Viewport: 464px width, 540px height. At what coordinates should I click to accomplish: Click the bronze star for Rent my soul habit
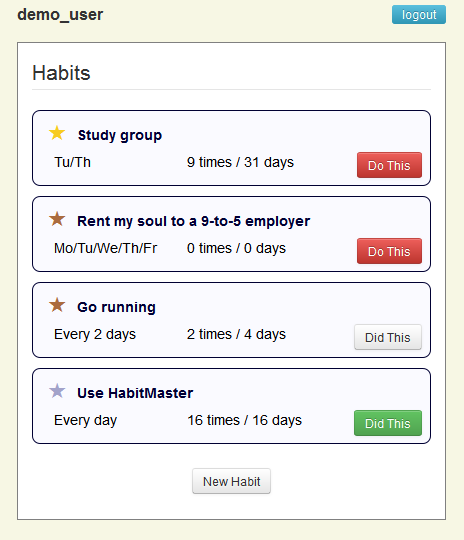coord(57,219)
